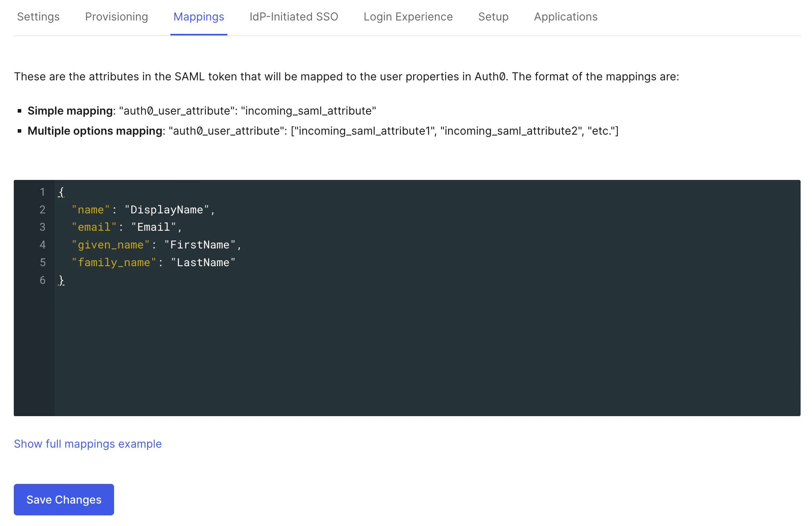
Task: Click the Save Changes button
Action: 64,500
